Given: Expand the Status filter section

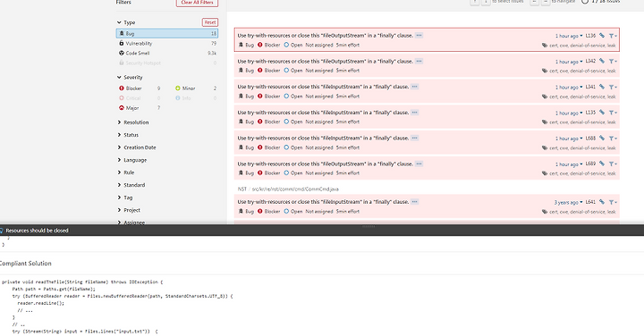Looking at the screenshot, I should coord(128,135).
